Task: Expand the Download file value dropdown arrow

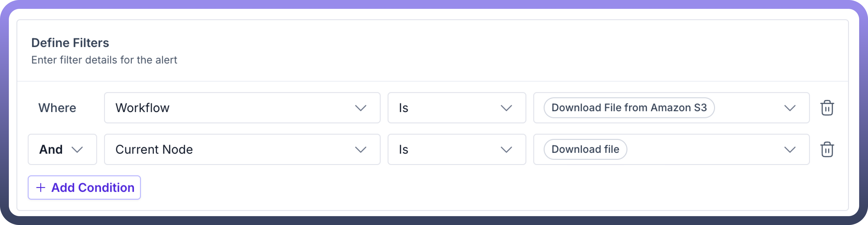Action: tap(790, 149)
